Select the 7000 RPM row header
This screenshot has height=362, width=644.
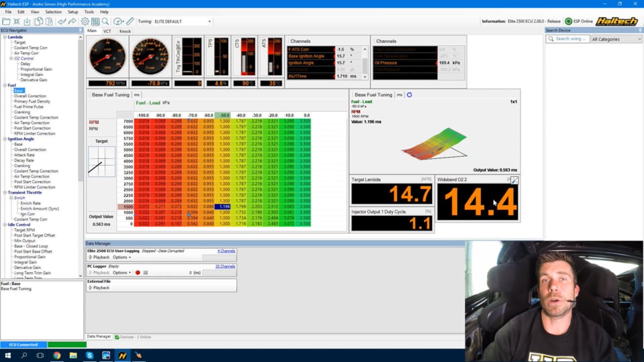tap(128, 121)
